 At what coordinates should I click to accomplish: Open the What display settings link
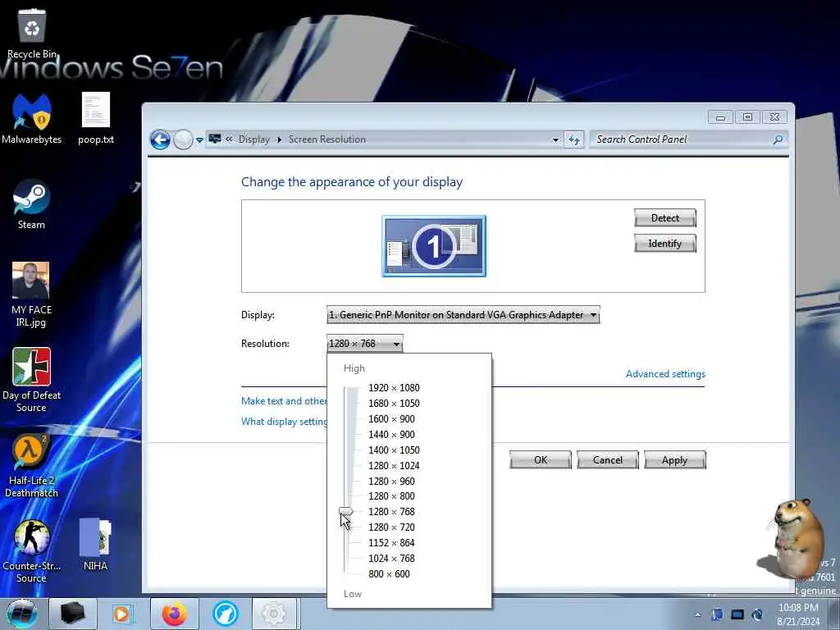(x=284, y=422)
